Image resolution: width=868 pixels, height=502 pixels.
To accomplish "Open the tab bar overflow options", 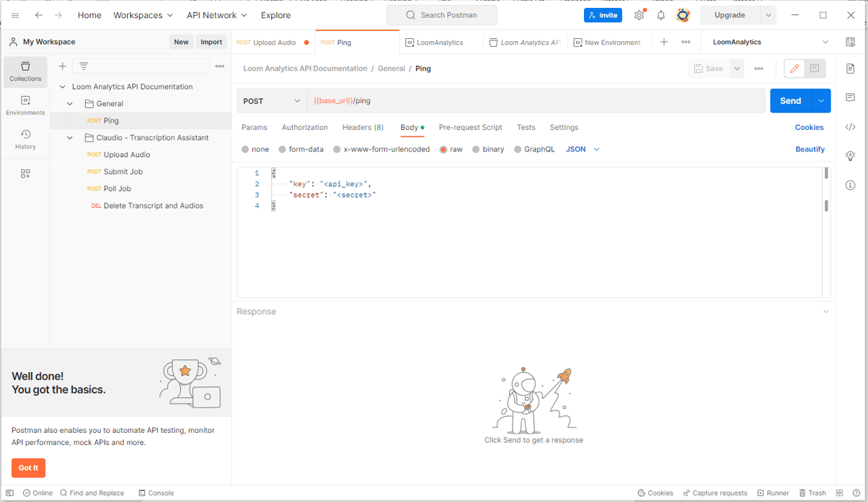I will [x=686, y=42].
